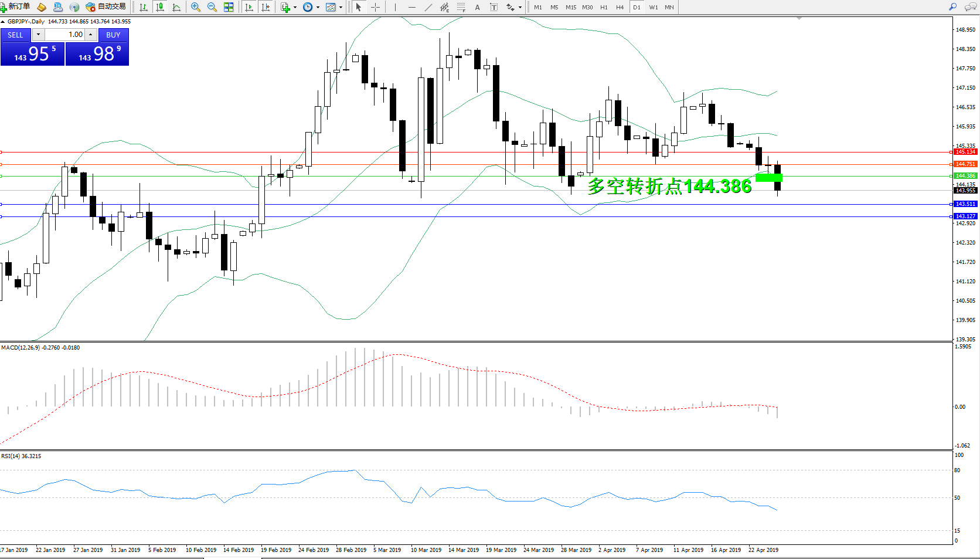Viewport: 980px width, 559px height.
Task: Expand the chart templates dropdown arrow
Action: pyautogui.click(x=341, y=8)
